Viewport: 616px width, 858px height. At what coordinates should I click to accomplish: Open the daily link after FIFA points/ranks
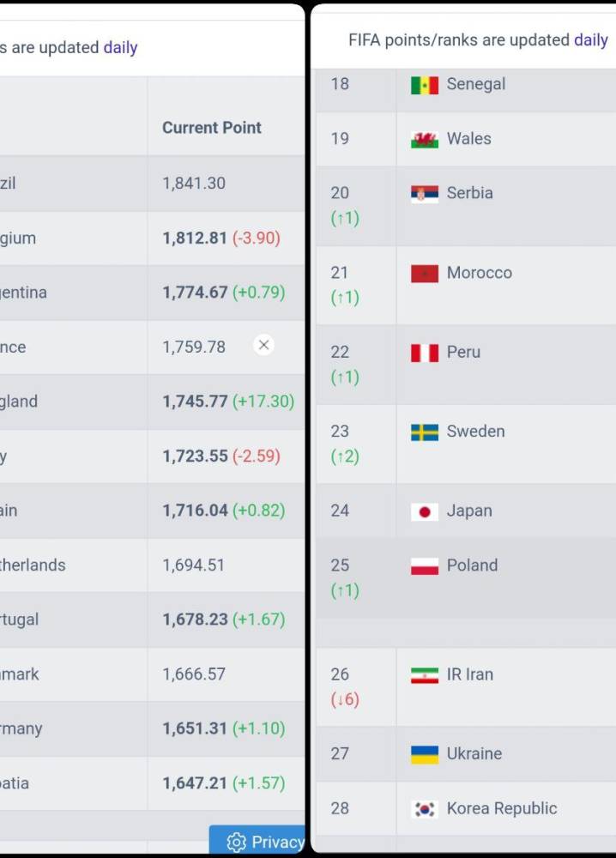point(591,40)
